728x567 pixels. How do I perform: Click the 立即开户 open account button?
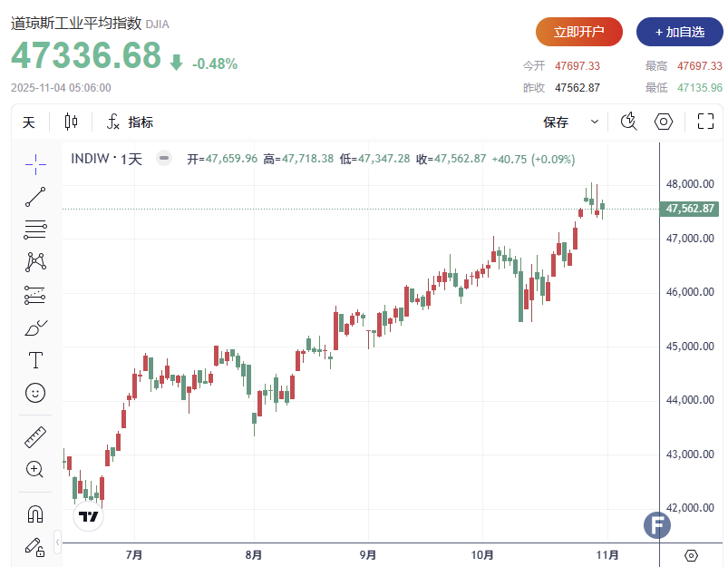(579, 32)
